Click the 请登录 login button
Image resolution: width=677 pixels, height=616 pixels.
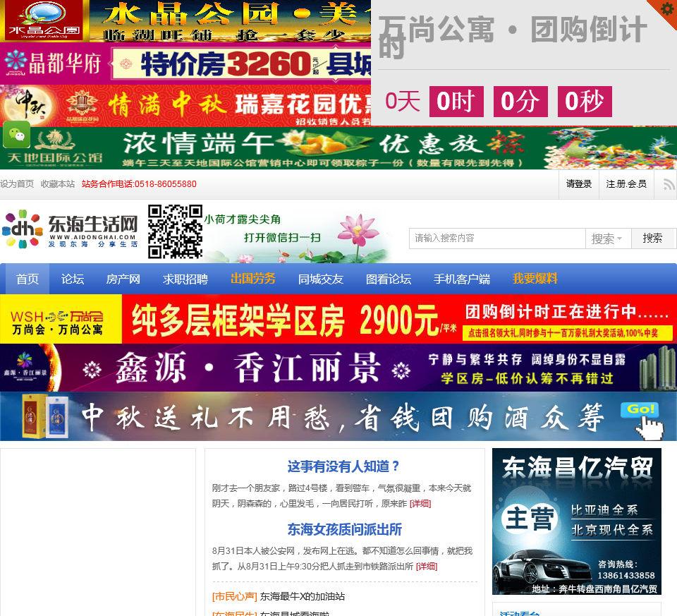(579, 184)
